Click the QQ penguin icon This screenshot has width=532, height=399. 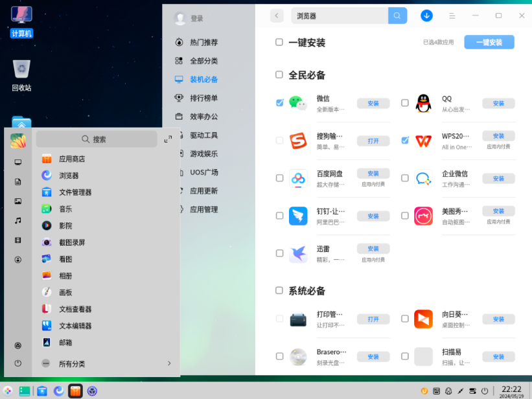pos(423,103)
